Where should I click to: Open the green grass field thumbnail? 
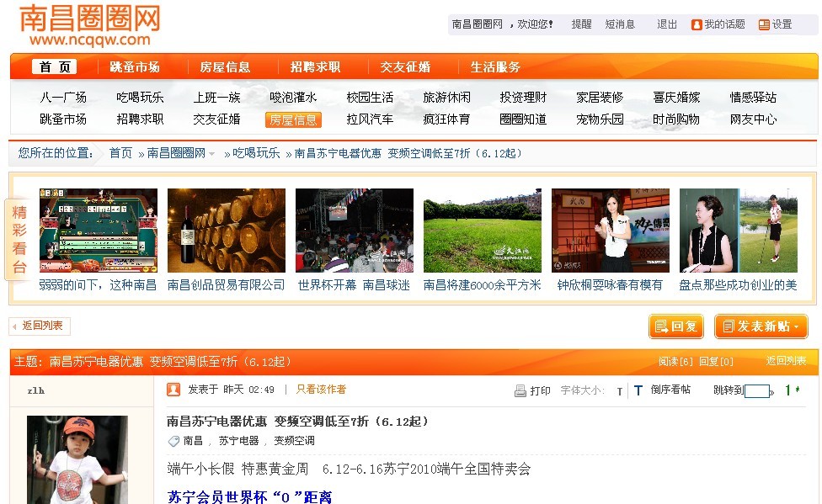(x=483, y=231)
